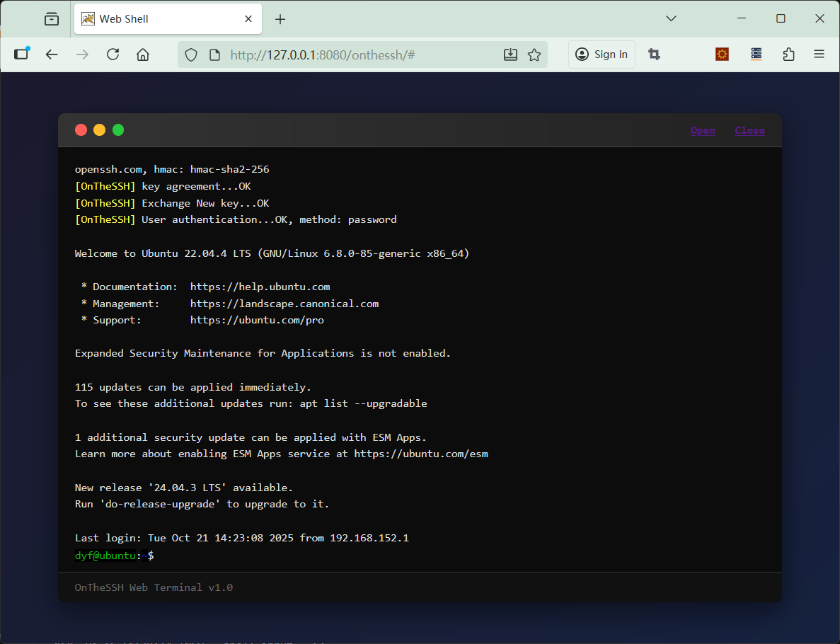840x644 pixels.
Task: Open a new browser tab
Action: click(x=280, y=19)
